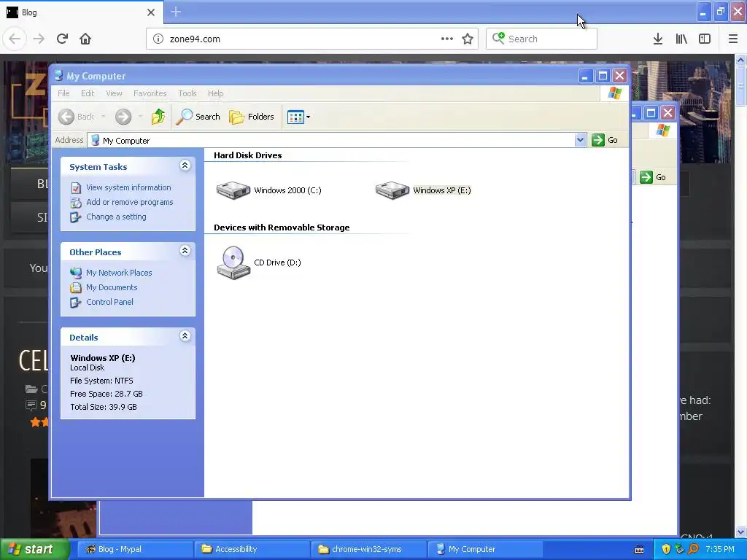747x560 pixels.
Task: Click the 7:35 PM system clock
Action: pyautogui.click(x=719, y=549)
